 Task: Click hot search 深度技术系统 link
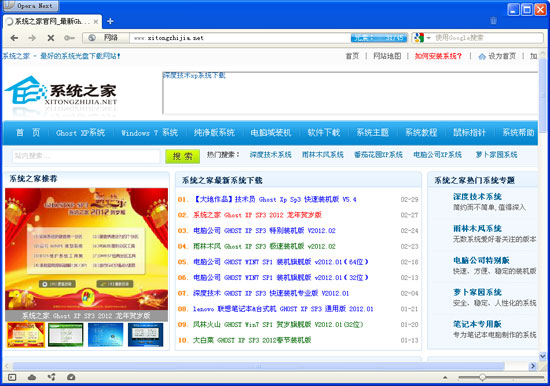(270, 155)
